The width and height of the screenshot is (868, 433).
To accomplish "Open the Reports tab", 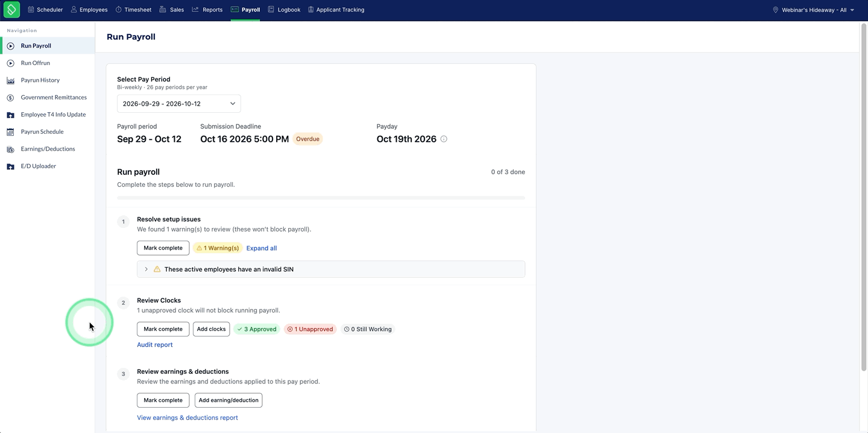I will [x=207, y=10].
